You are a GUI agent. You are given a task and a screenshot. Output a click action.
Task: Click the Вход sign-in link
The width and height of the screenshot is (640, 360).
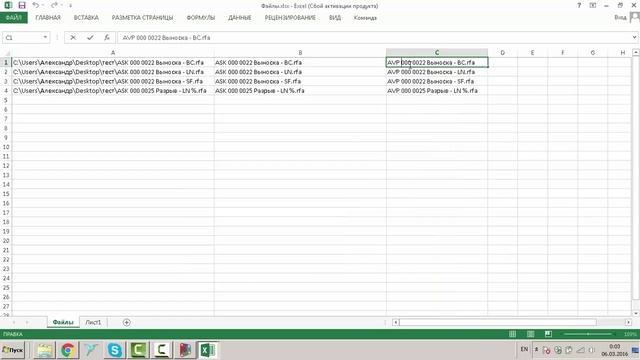[620, 17]
